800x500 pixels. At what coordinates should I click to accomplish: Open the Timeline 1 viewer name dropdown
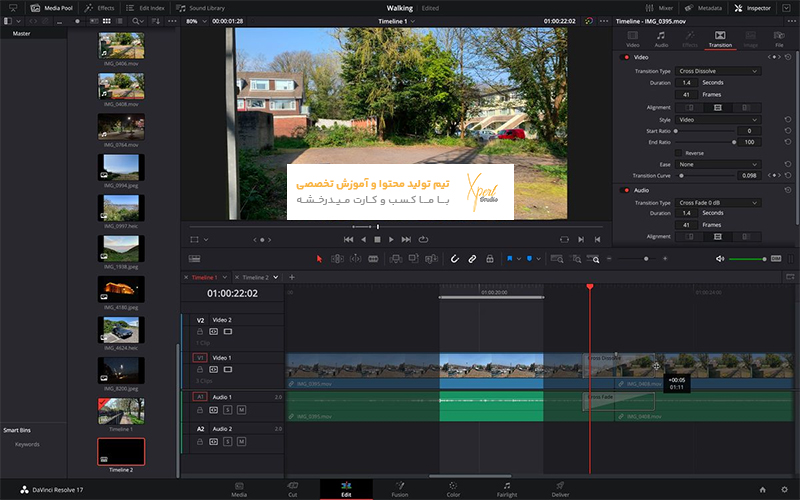[x=396, y=21]
